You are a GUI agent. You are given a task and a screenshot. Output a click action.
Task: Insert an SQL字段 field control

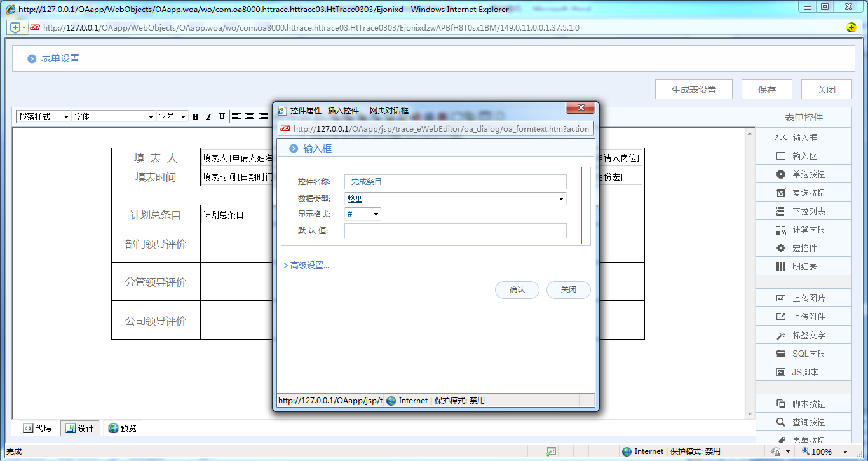coord(803,353)
